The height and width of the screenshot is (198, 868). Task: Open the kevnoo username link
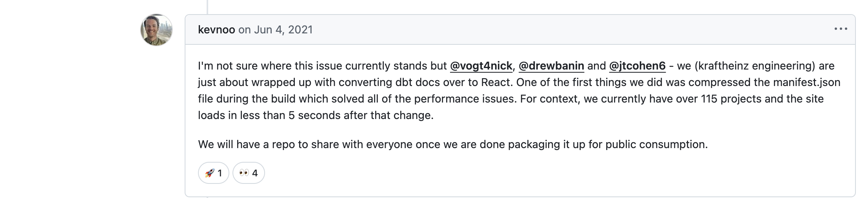(x=216, y=30)
